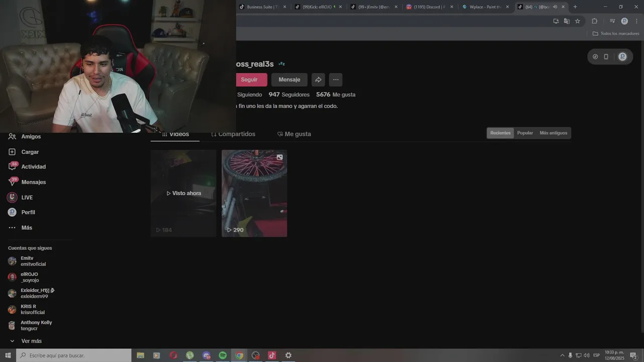Open TikTok app from the taskbar
Image resolution: width=644 pixels, height=362 pixels.
coord(272,355)
